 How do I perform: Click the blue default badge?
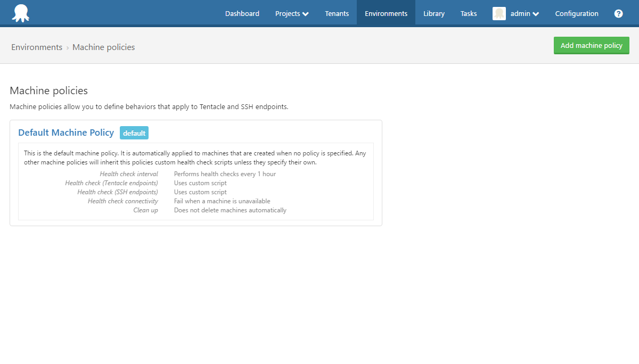(x=134, y=133)
